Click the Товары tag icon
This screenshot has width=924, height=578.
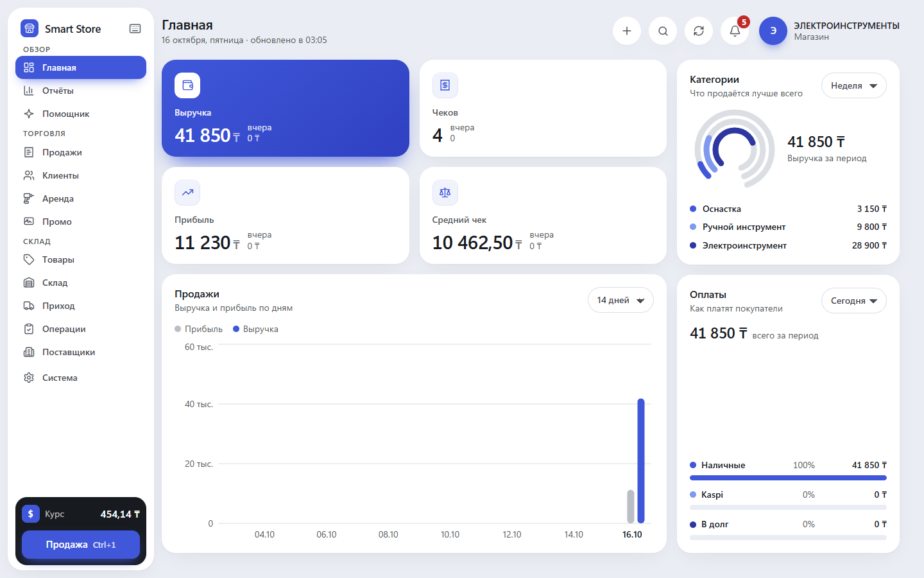click(29, 259)
